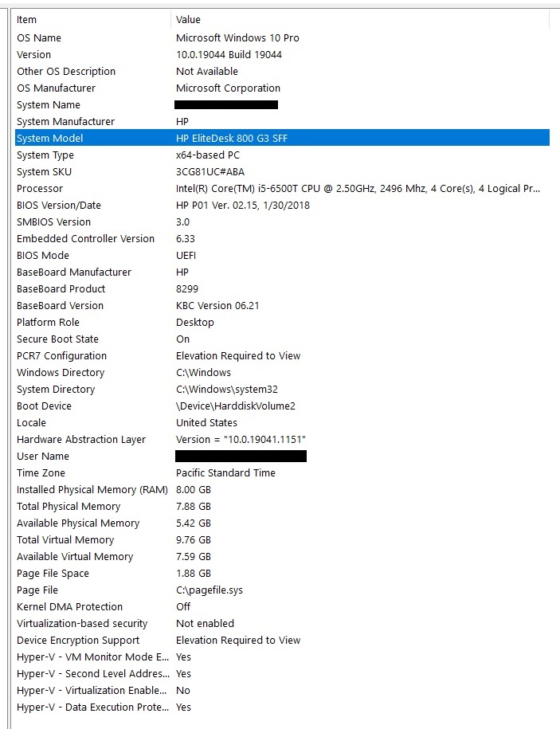Click the KBC Version 06.21 value

point(217,305)
